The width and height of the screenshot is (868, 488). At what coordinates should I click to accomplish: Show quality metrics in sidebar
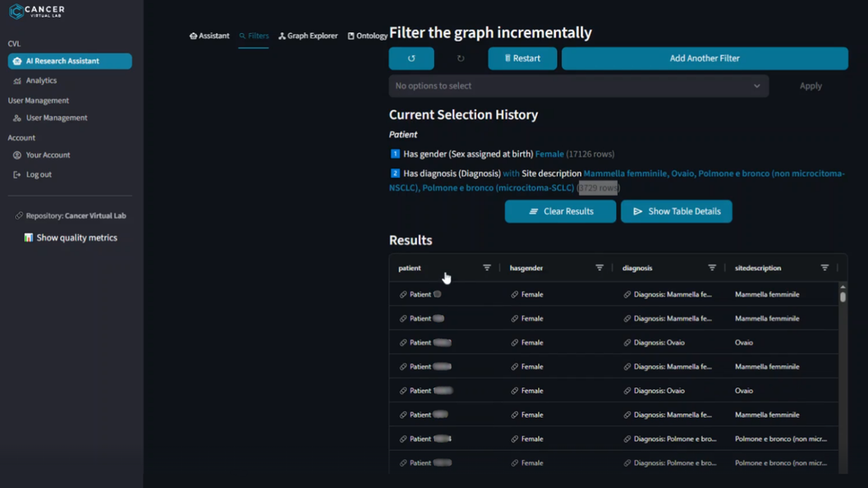(x=76, y=238)
